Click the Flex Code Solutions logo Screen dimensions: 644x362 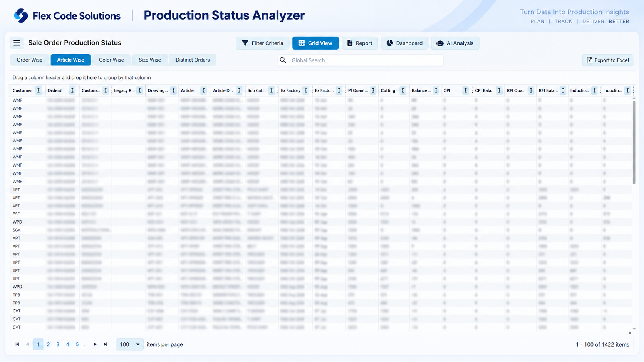pos(67,16)
